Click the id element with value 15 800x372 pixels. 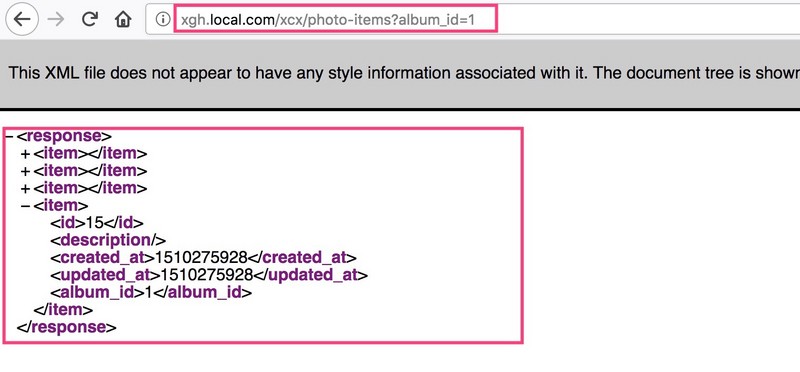point(97,223)
